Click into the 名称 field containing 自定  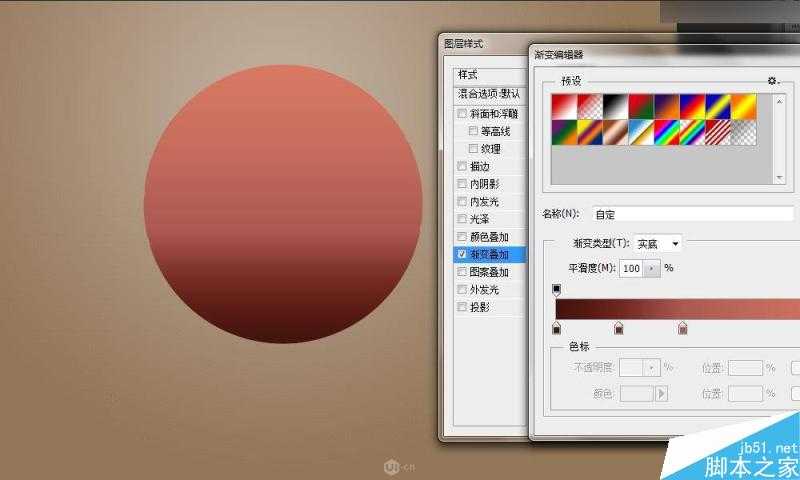(693, 214)
